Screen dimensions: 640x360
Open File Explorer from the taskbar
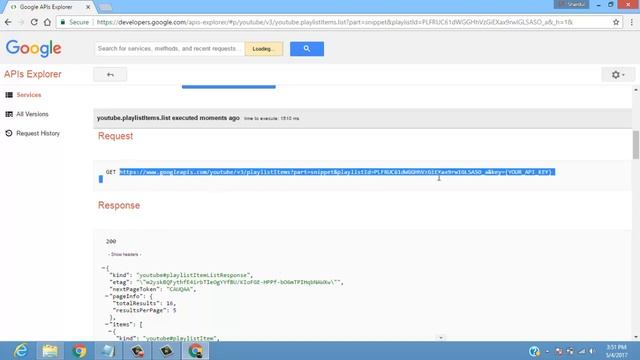point(50,351)
